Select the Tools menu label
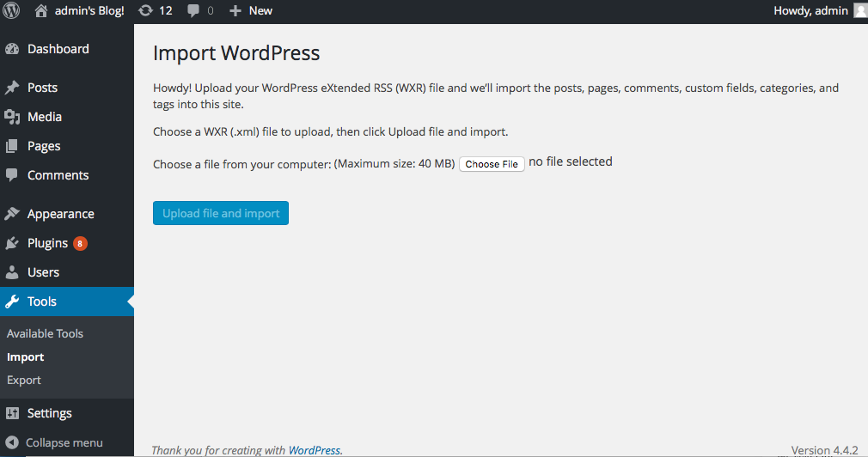This screenshot has width=868, height=457. pyautogui.click(x=42, y=302)
